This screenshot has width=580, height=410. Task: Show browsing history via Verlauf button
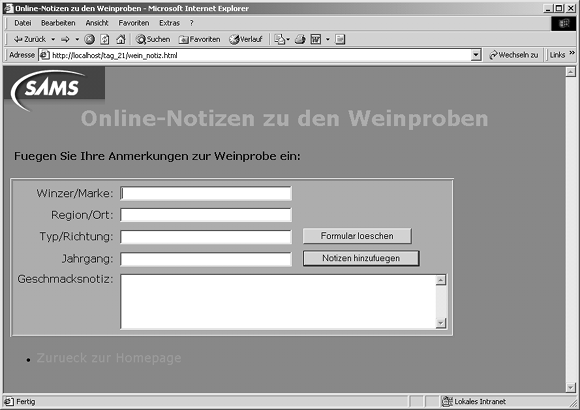point(246,39)
